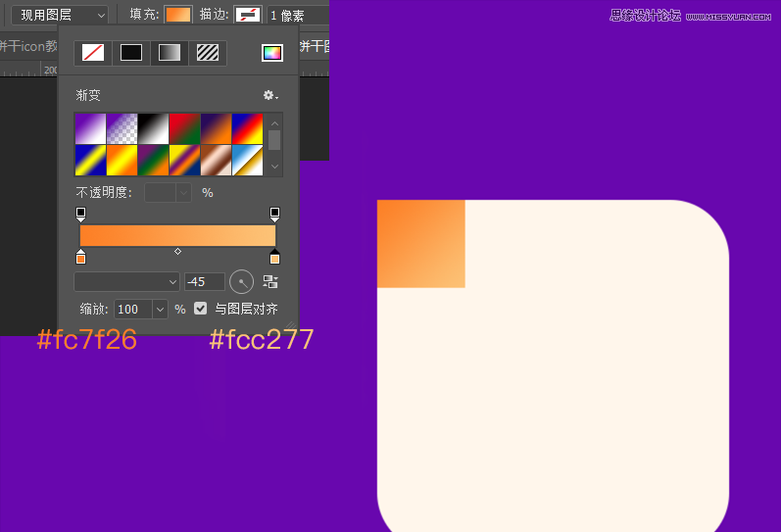Click the 不透明度 opacity input field
Image resolution: width=781 pixels, height=532 pixels.
[x=160, y=193]
